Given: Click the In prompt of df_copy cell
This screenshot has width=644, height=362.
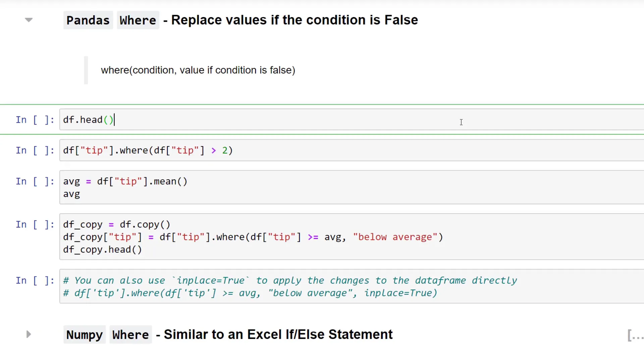Looking at the screenshot, I should pyautogui.click(x=35, y=225).
